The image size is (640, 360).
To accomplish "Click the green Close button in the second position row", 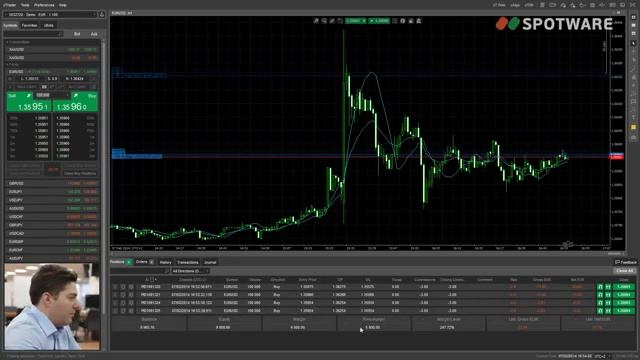I will (x=624, y=295).
